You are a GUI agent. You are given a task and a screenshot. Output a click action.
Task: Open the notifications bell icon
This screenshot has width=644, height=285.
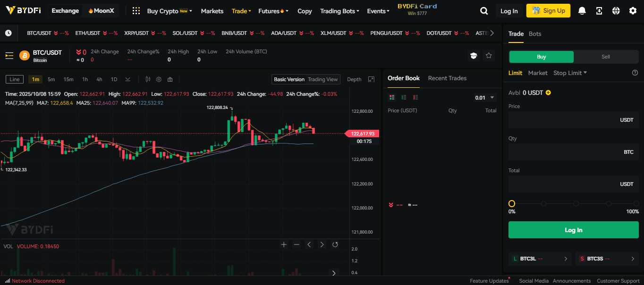582,11
